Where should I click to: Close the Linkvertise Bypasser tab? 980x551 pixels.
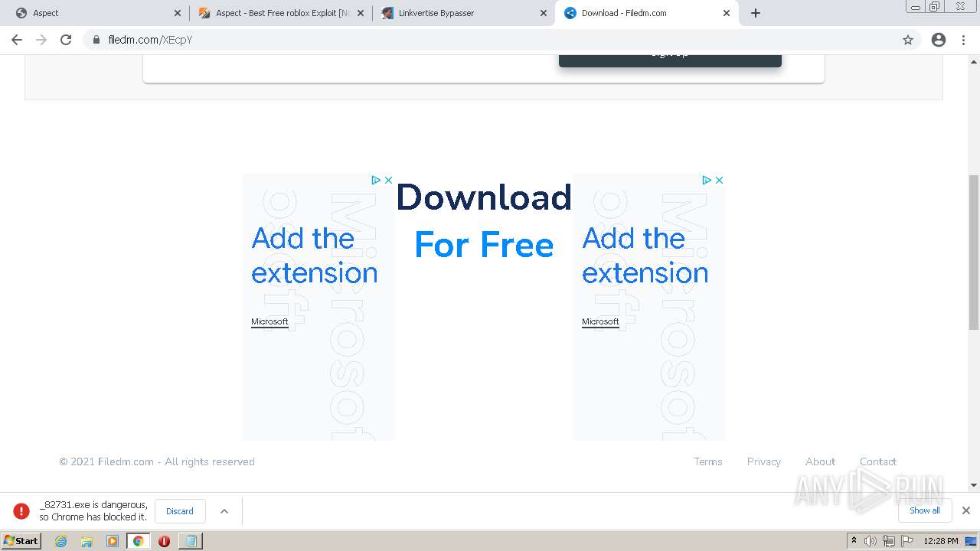(544, 13)
